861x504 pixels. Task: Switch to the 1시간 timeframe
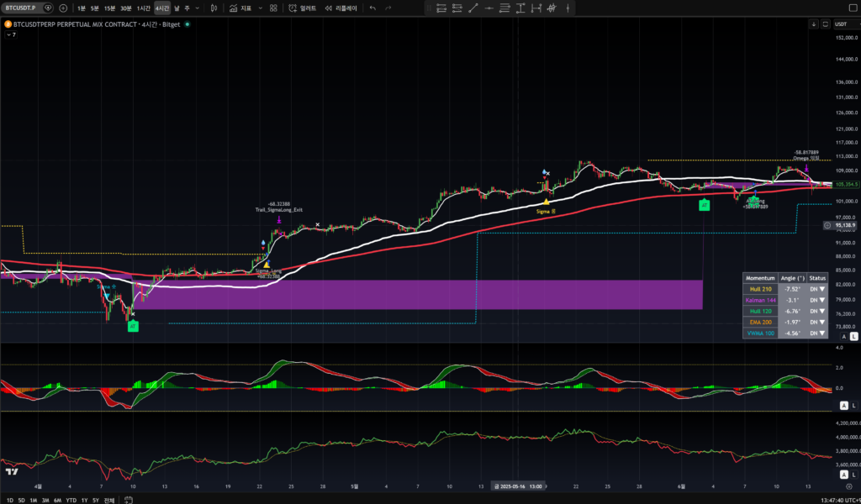(143, 8)
